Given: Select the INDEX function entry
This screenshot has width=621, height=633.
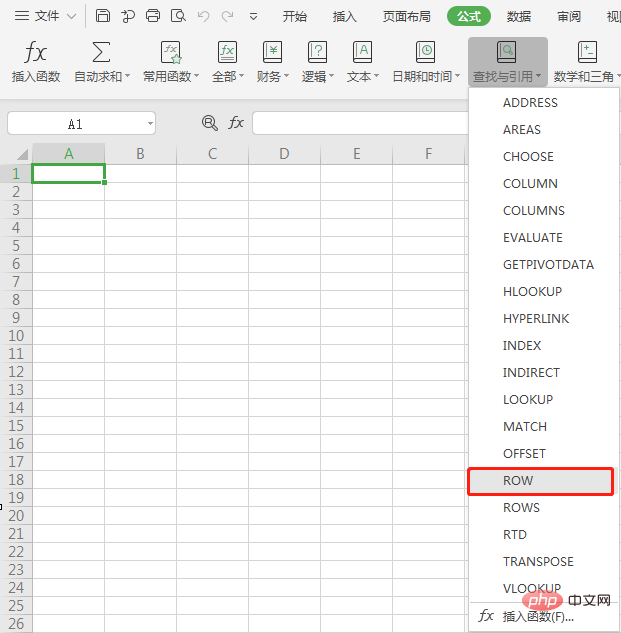Looking at the screenshot, I should 522,345.
